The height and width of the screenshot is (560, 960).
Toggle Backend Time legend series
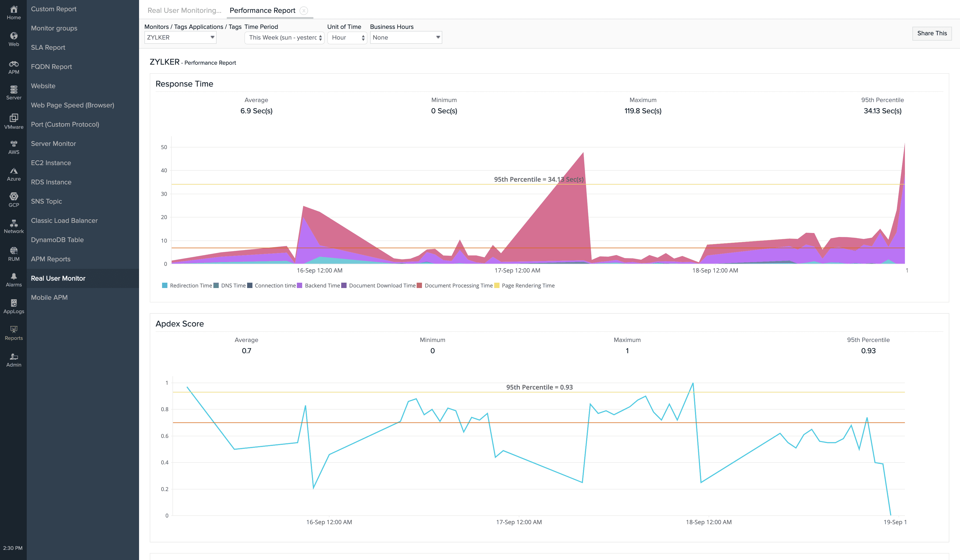coord(322,286)
